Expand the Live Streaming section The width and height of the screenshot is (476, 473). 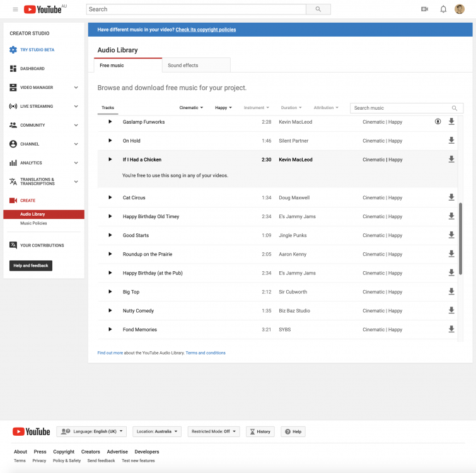coord(76,106)
